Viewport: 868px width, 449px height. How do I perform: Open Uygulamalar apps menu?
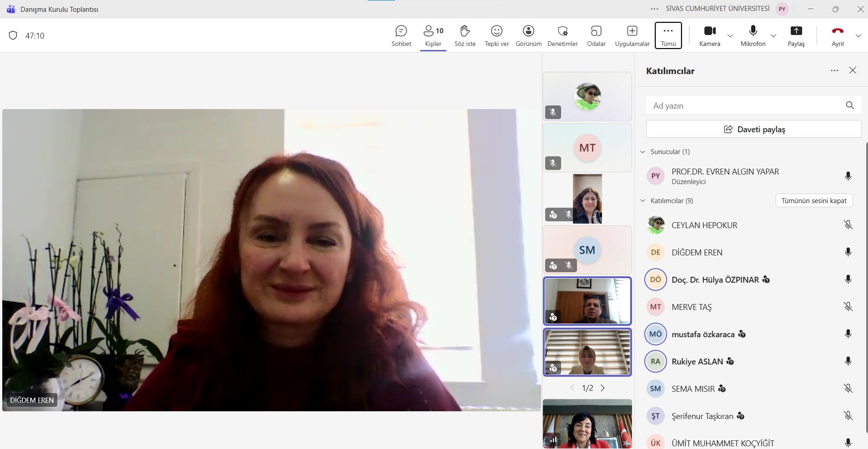pyautogui.click(x=632, y=35)
